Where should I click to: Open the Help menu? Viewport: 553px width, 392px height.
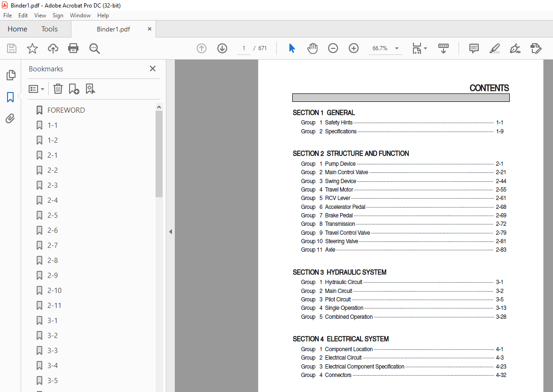(103, 15)
